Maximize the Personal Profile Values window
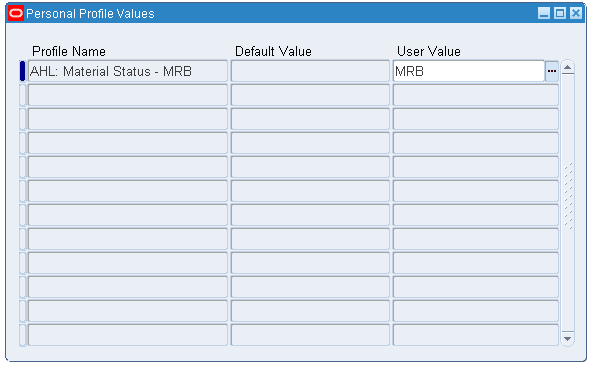 tap(560, 14)
